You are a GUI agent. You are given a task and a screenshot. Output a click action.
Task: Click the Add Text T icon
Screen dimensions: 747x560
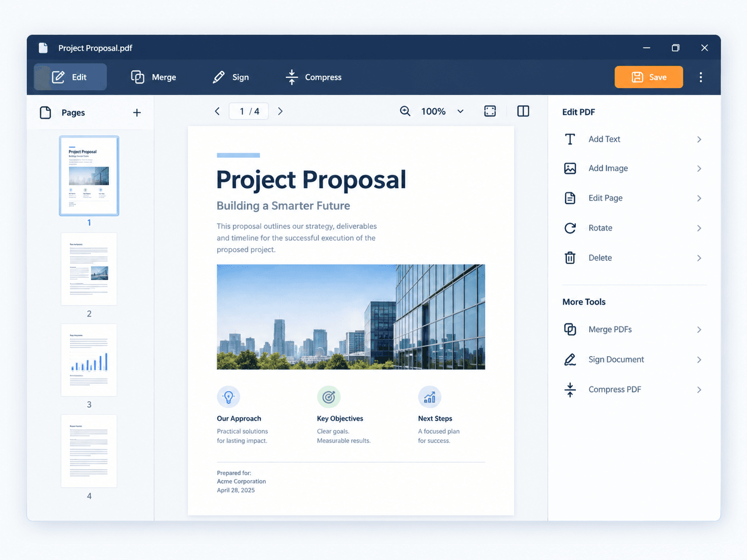tap(570, 139)
